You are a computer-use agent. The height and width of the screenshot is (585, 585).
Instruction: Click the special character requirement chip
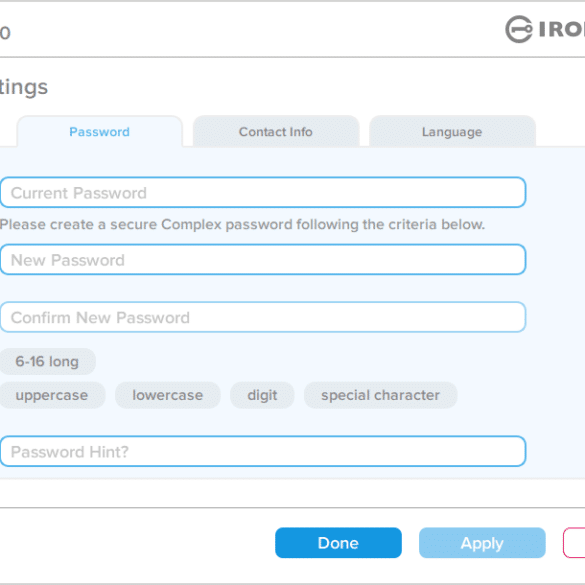coord(380,395)
